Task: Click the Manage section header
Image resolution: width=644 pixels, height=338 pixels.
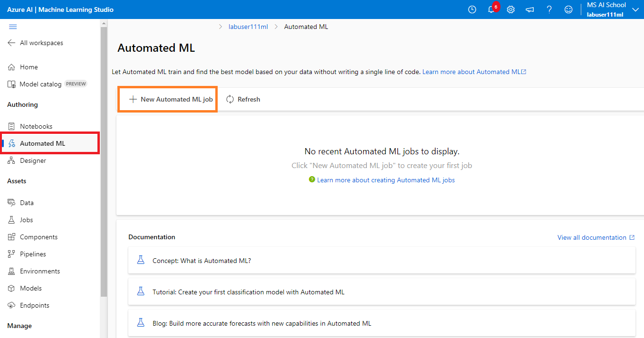Action: click(19, 326)
